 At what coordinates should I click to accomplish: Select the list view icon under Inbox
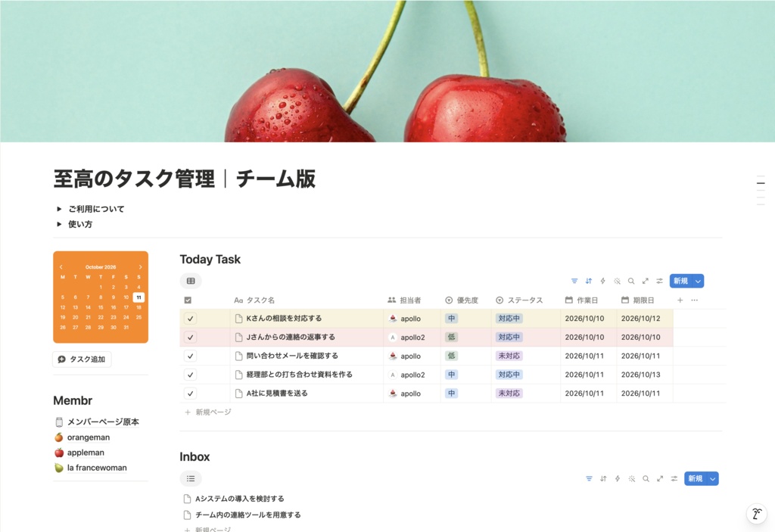191,478
